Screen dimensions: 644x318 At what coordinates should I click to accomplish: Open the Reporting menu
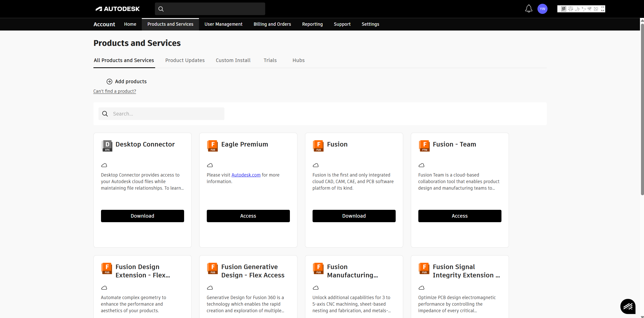(x=312, y=24)
